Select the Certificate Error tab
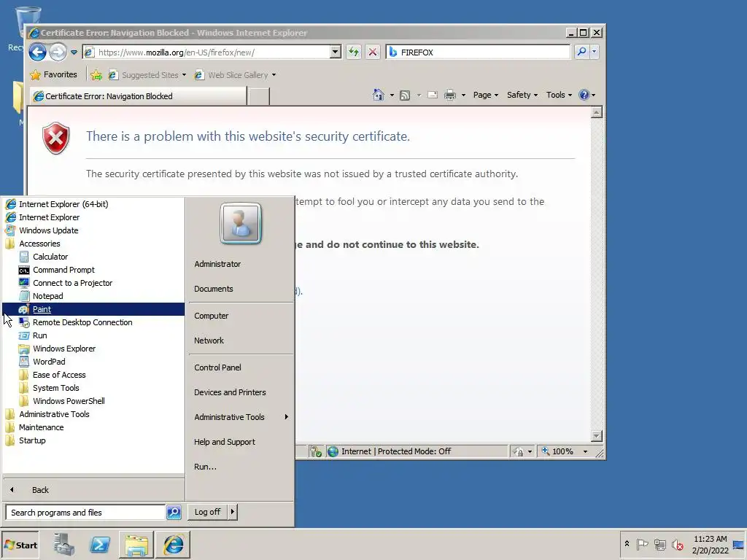The width and height of the screenshot is (747, 560). pos(138,96)
